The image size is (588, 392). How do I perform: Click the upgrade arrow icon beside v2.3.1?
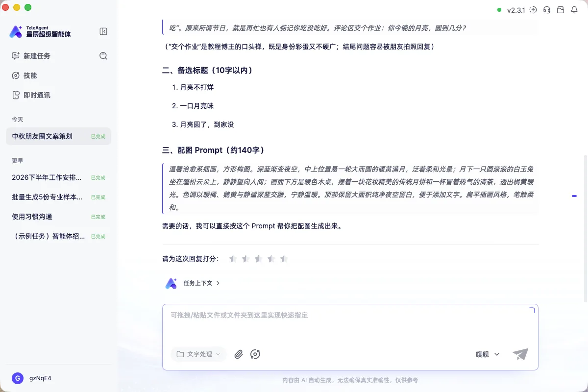pyautogui.click(x=533, y=10)
